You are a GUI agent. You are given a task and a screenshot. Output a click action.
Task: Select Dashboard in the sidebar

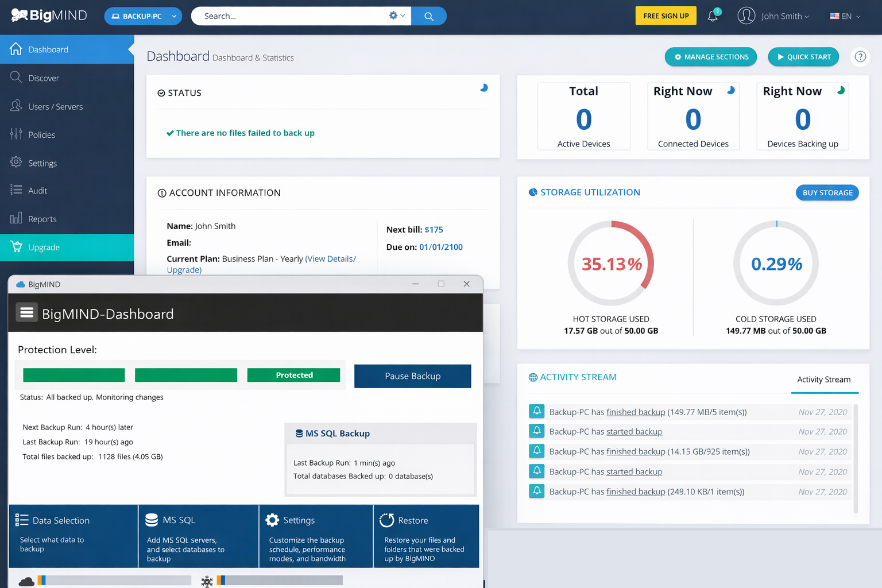(48, 49)
